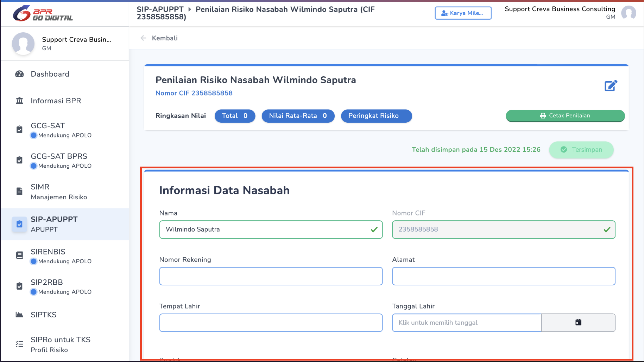Click the Alamat input field
The image size is (644, 362).
coord(504,276)
